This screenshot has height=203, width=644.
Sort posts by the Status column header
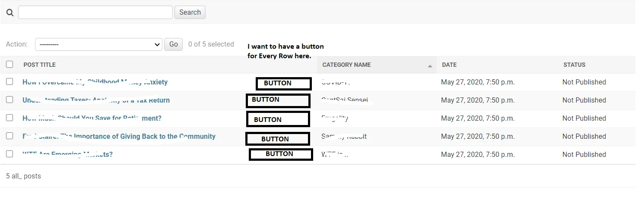[x=574, y=65]
